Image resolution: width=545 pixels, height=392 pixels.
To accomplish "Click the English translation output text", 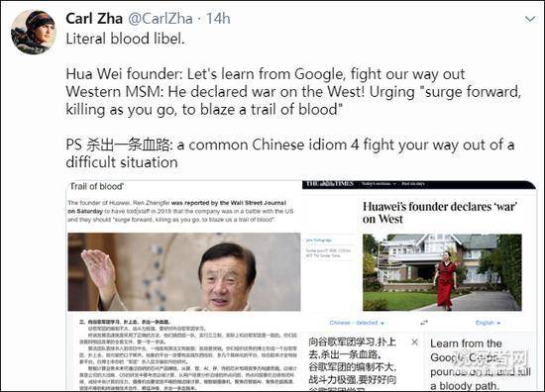I will pos(481,364).
